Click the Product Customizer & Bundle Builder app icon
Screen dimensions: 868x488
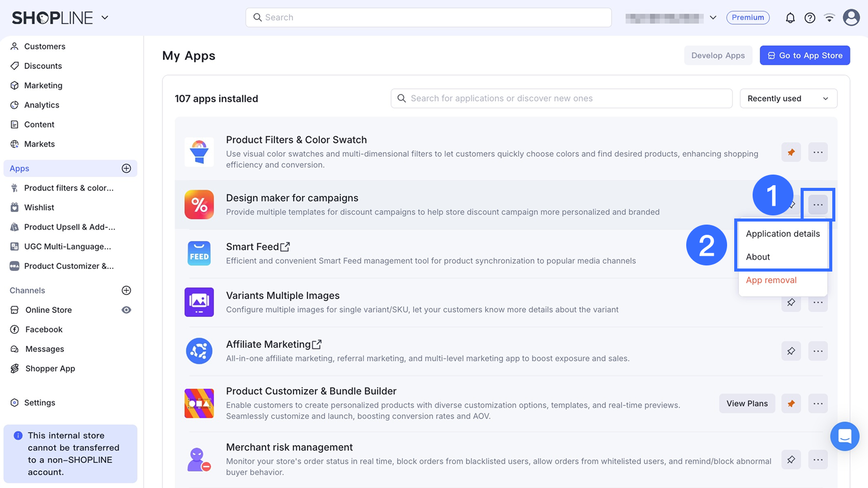click(x=199, y=403)
